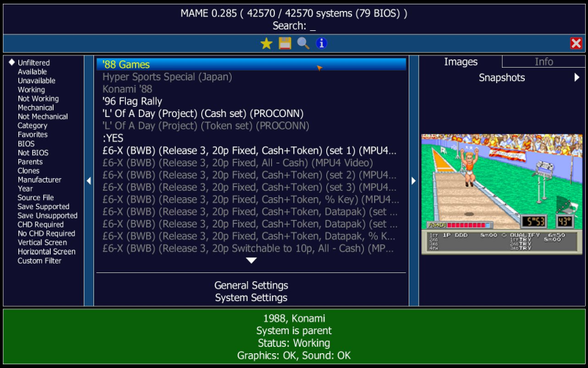Choose the Parents filter
Image resolution: width=588 pixels, height=368 pixels.
(30, 162)
